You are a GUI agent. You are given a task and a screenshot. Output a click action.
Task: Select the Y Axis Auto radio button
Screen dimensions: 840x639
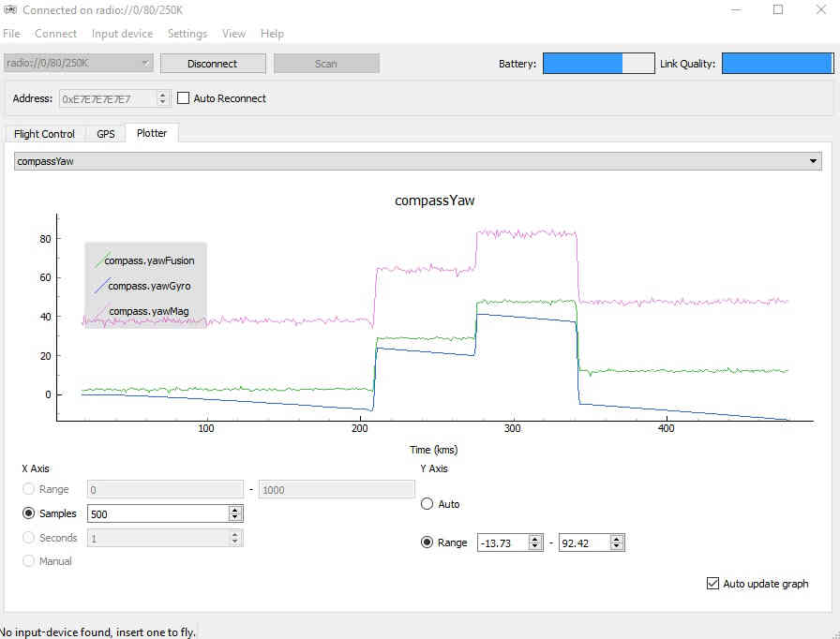click(427, 504)
